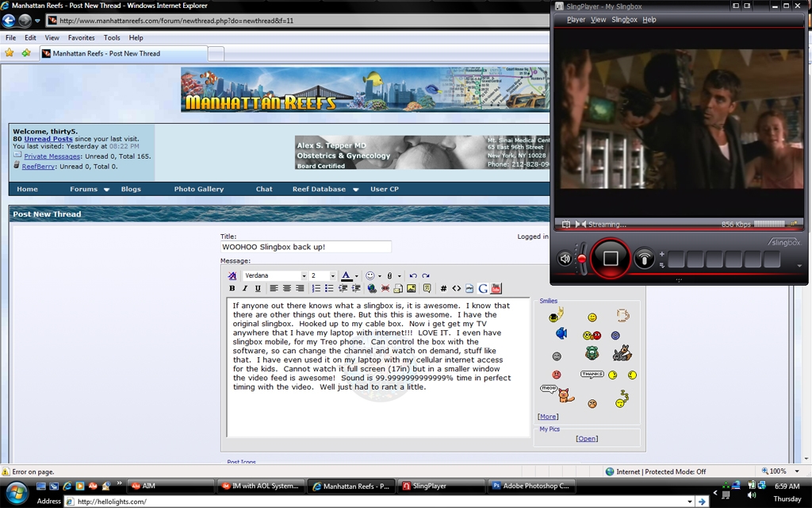The image size is (812, 508).
Task: Open My Pics via the Open link
Action: tap(587, 438)
